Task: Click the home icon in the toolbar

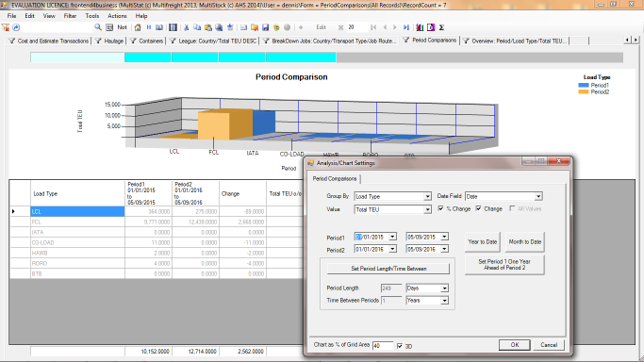Action: click(x=138, y=27)
